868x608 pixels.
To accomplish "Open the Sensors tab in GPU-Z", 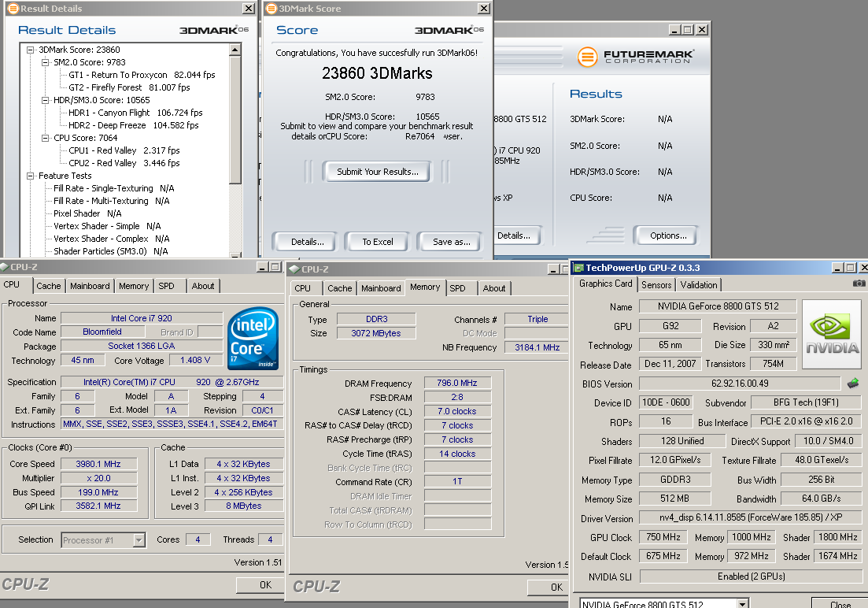I will (656, 285).
